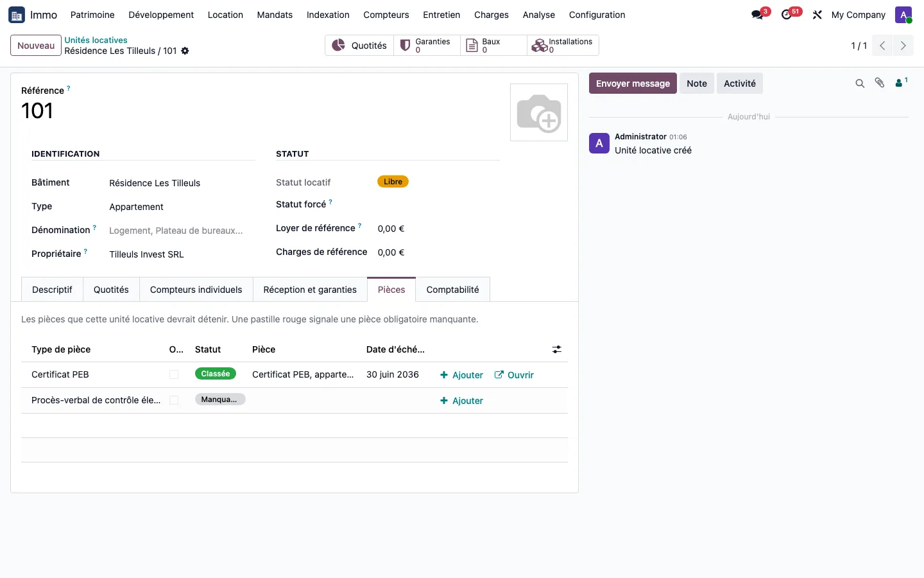The height and width of the screenshot is (578, 924).
Task: Click Ouvrir link for Certificat PEB
Action: pos(514,375)
